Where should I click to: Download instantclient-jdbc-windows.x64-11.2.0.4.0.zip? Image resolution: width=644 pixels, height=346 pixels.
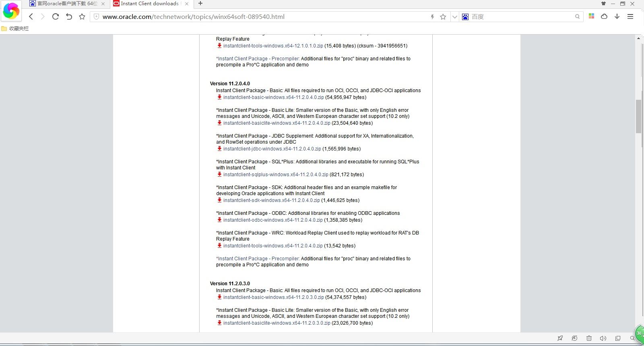[x=272, y=149]
